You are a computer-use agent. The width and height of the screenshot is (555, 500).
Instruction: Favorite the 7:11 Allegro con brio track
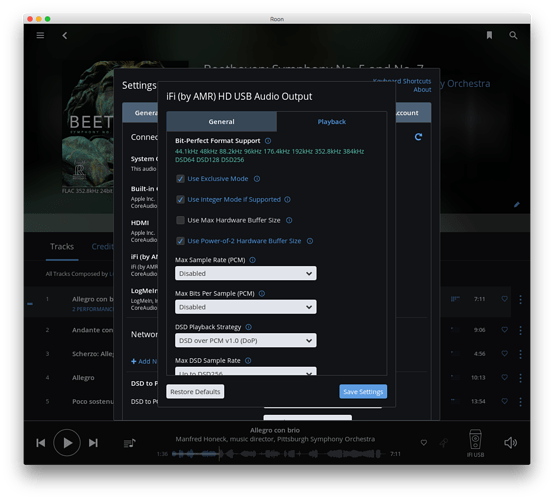click(x=505, y=299)
